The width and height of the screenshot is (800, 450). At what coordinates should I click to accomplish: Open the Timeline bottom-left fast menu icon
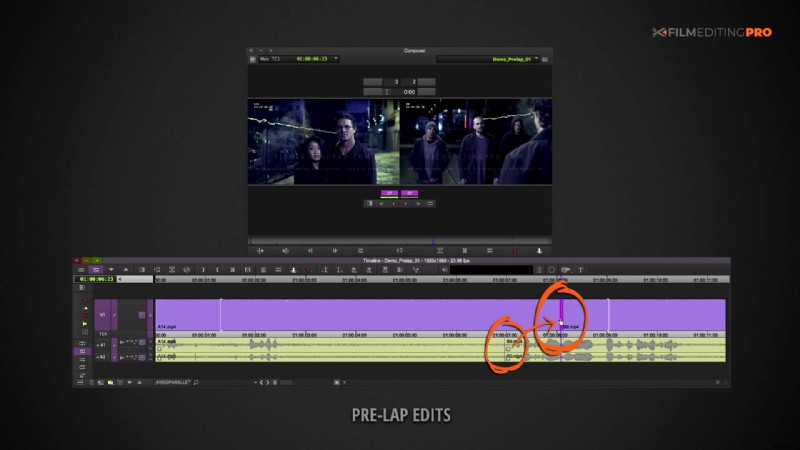[80, 383]
